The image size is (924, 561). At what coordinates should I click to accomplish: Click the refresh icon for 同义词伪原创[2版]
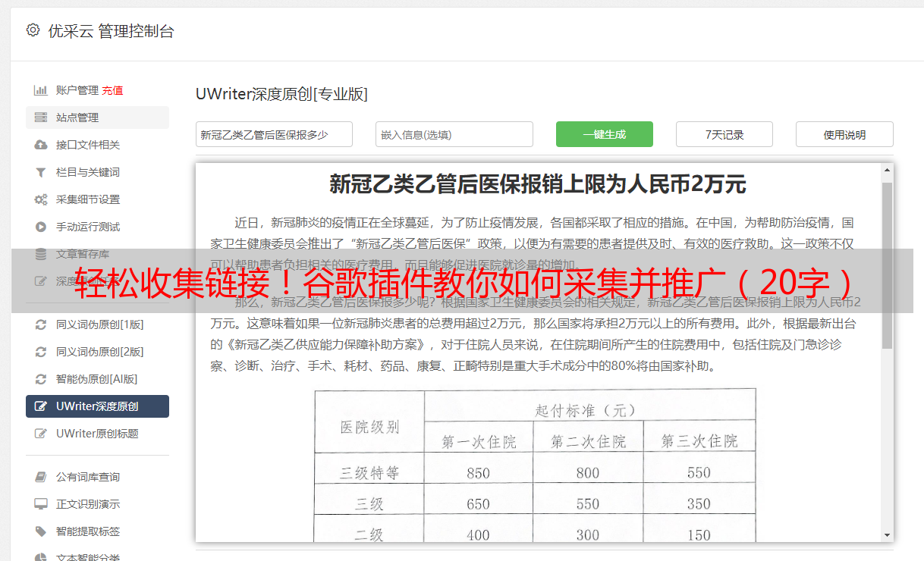coord(41,352)
